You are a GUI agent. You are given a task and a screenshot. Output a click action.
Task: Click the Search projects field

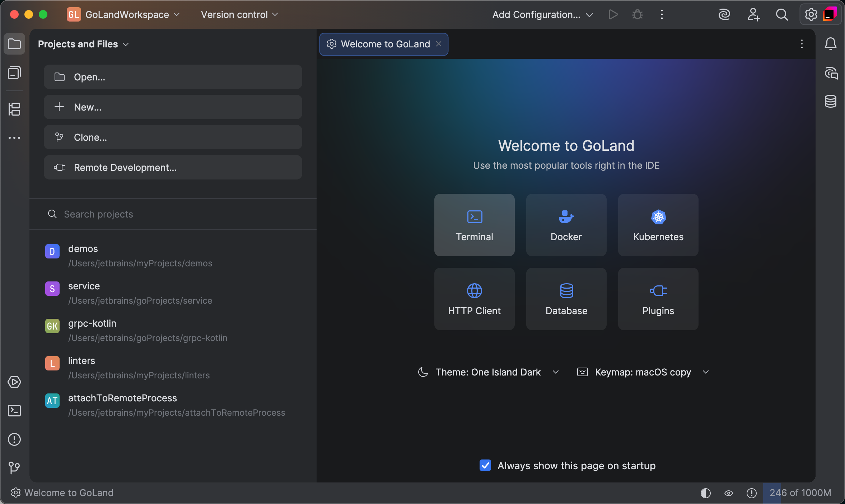[x=173, y=214]
